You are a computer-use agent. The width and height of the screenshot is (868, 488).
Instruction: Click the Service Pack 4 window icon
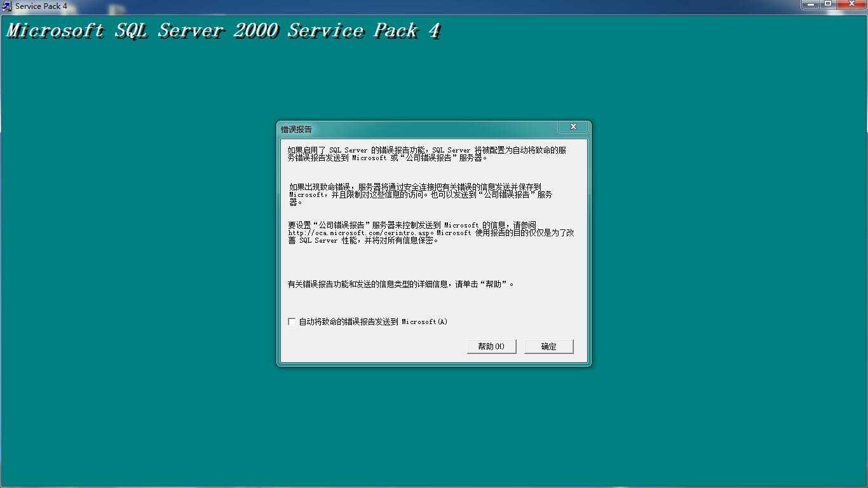point(7,6)
